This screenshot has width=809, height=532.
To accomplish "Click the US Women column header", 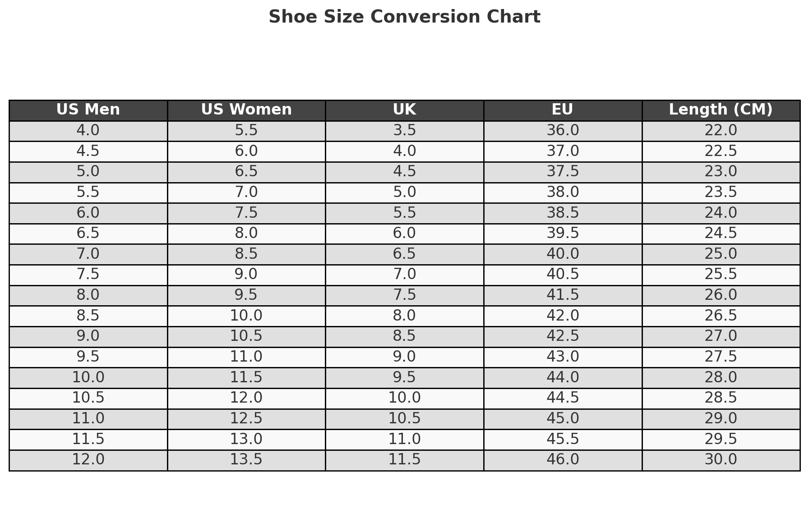I will coord(246,110).
